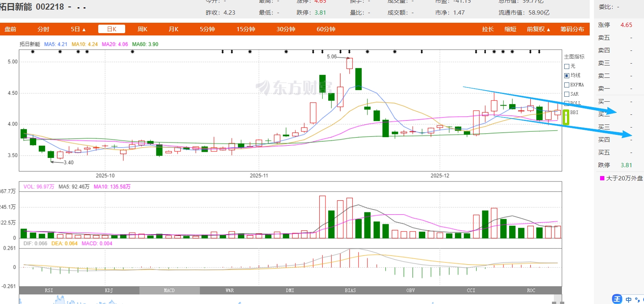Select the 无 main indicator checkbox
644x304 pixels.
coord(567,66)
